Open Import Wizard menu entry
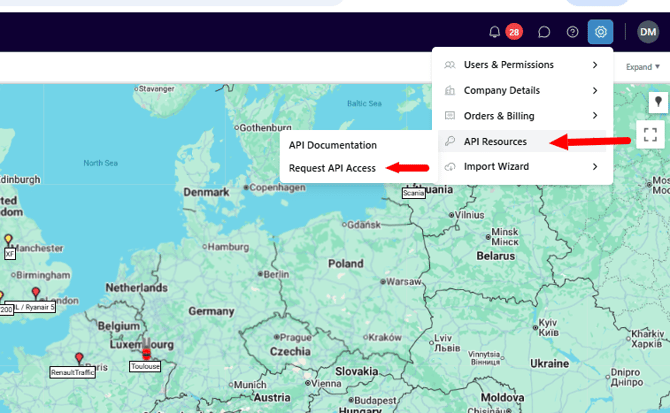Image resolution: width=670 pixels, height=413 pixels. 522,167
